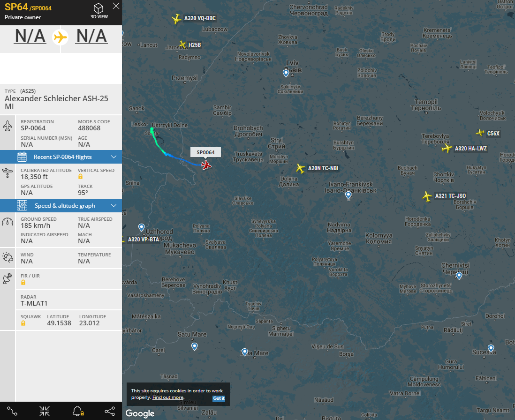Open the 3D VIEW cube icon
This screenshot has width=515, height=420.
point(98,8)
